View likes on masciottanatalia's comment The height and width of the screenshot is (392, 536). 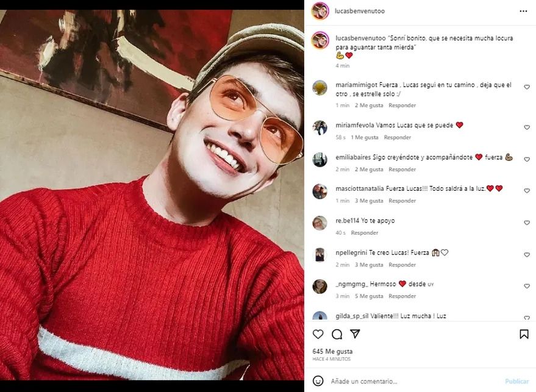[x=369, y=201]
